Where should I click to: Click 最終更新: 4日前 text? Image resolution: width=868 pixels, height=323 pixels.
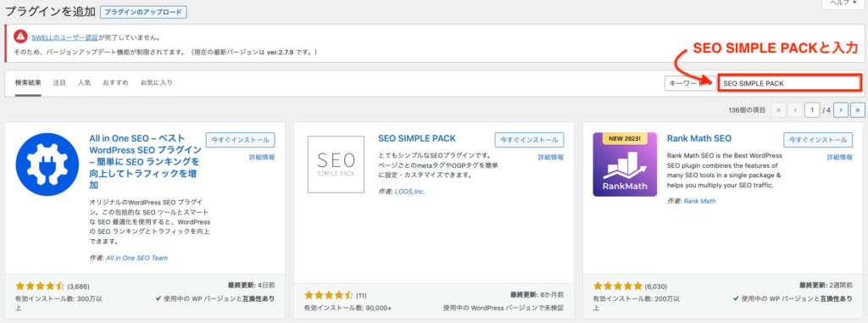[251, 286]
